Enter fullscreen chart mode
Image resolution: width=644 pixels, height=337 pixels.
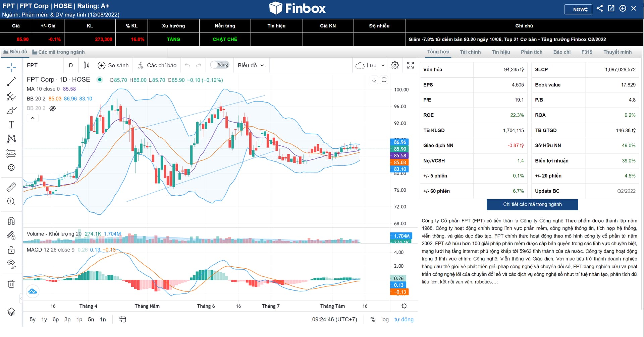[x=411, y=65]
